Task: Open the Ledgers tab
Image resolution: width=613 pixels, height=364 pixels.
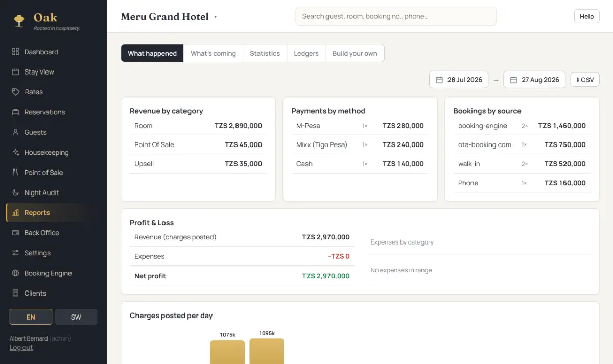Action: pyautogui.click(x=306, y=53)
